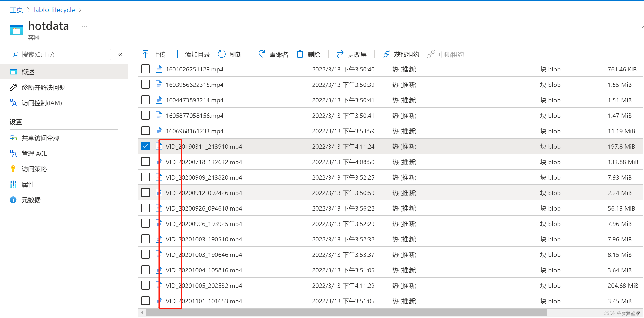Open blob VID_20200912_092426.mp4
Image resolution: width=644 pixels, height=318 pixels.
[x=204, y=193]
